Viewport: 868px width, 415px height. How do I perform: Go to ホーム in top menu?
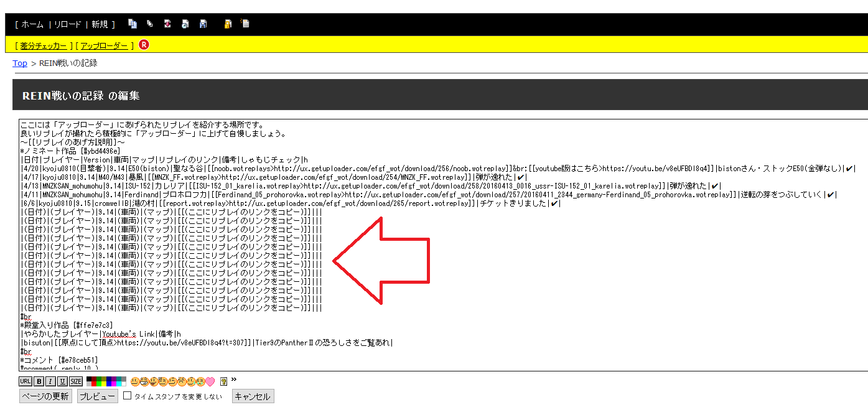coord(32,25)
